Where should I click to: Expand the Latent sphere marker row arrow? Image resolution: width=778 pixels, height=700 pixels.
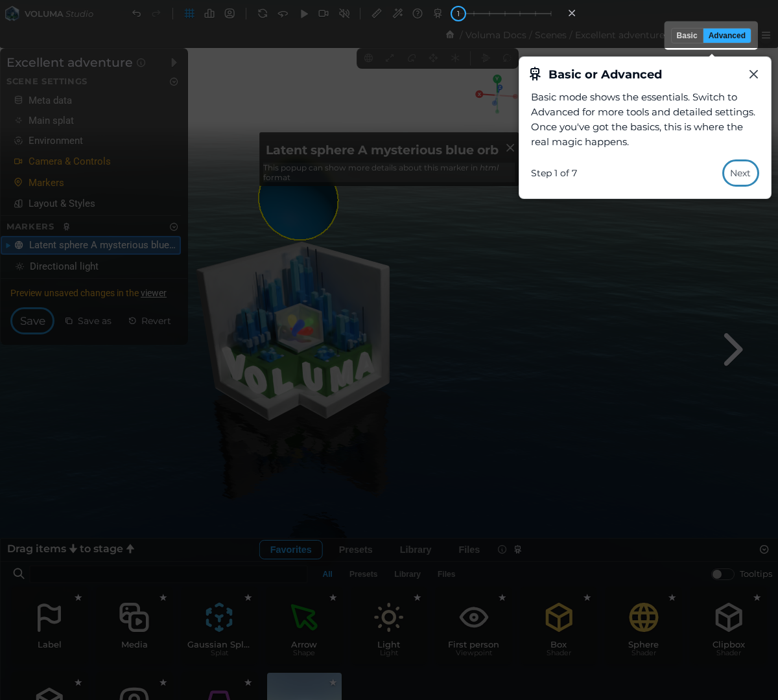pos(8,245)
